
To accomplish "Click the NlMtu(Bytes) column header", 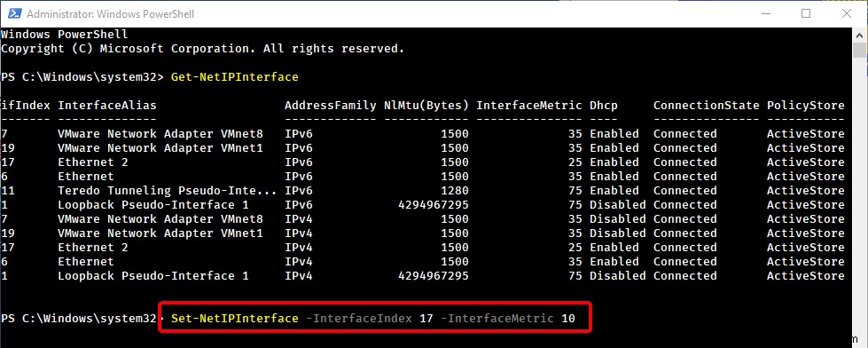I will tap(426, 106).
